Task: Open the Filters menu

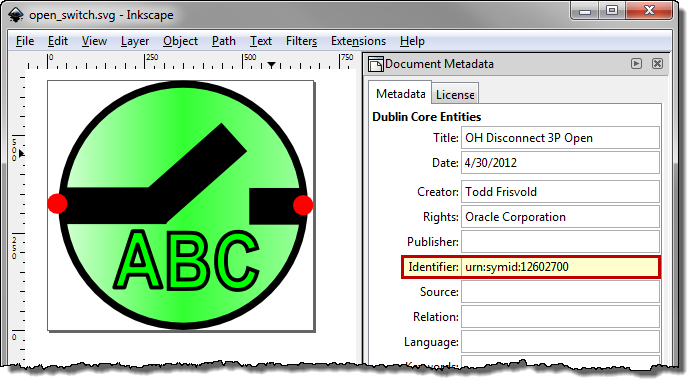Action: (301, 41)
